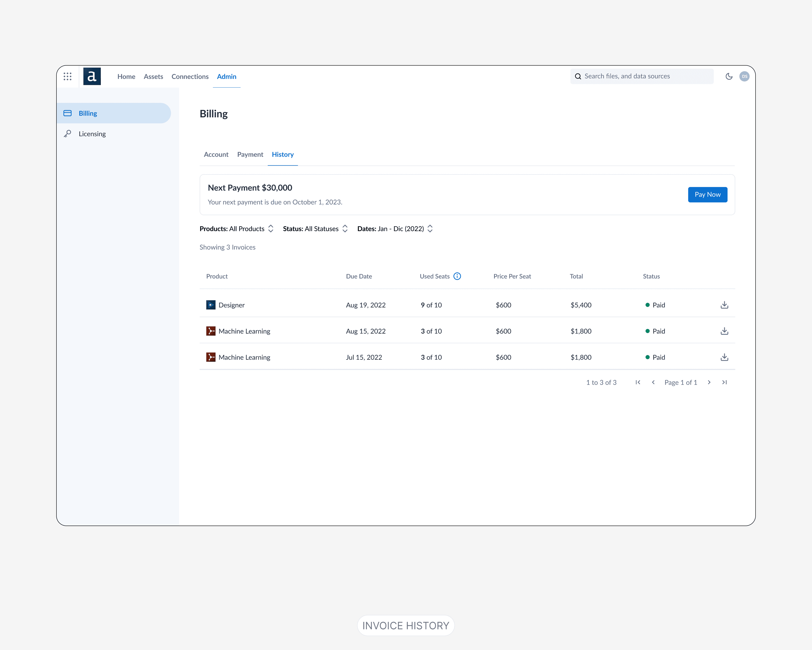Toggle dark mode moon icon
Viewport: 812px width, 650px height.
(729, 77)
